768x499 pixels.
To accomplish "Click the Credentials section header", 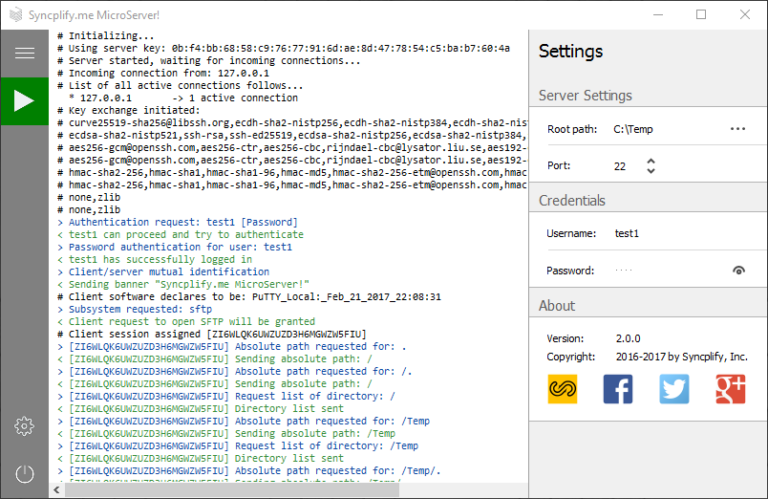I will coord(572,200).
